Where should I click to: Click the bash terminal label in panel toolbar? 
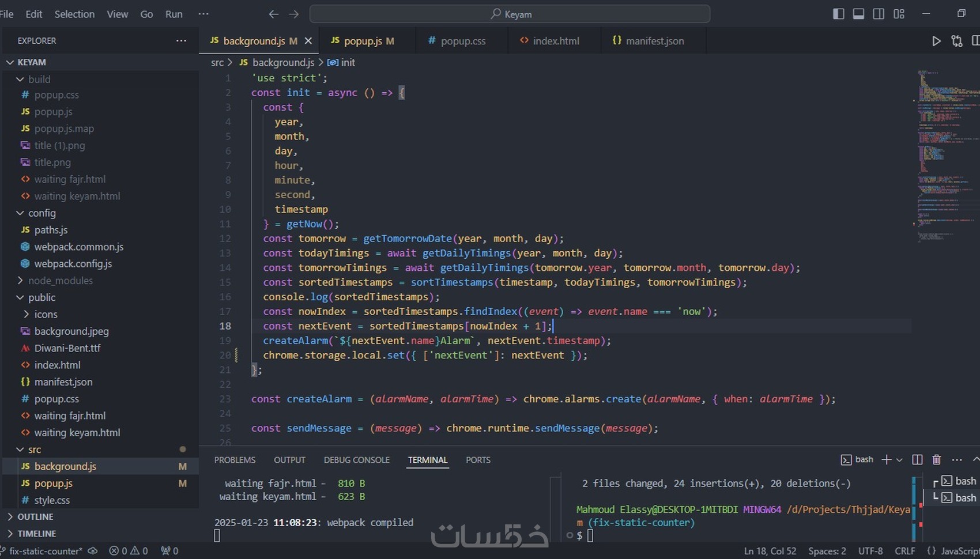857,459
